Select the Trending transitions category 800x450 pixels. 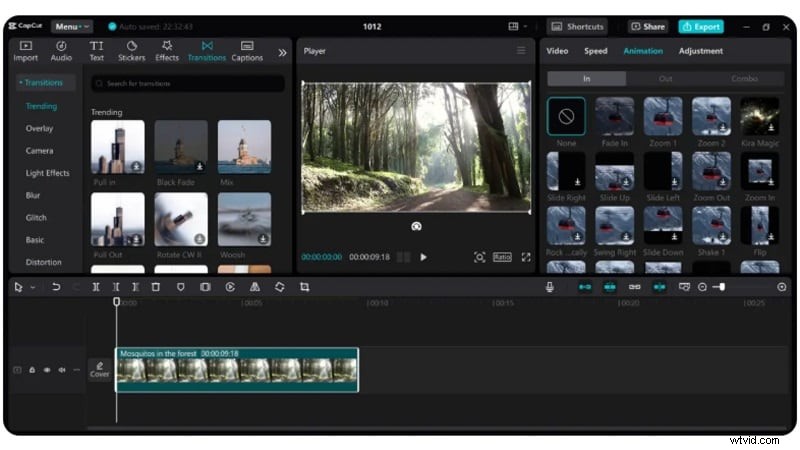41,106
